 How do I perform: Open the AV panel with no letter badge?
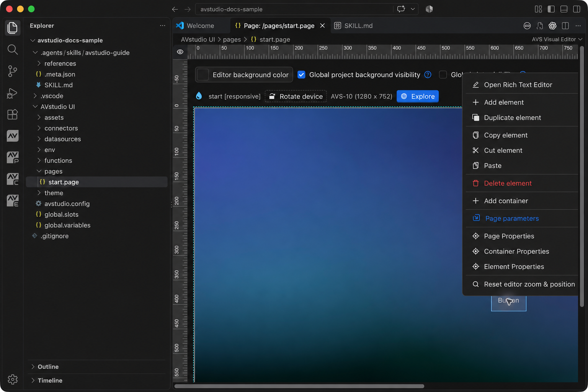13,136
